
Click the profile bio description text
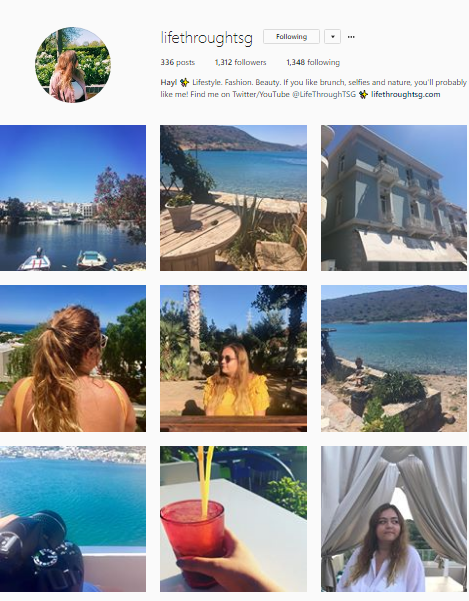pos(313,88)
